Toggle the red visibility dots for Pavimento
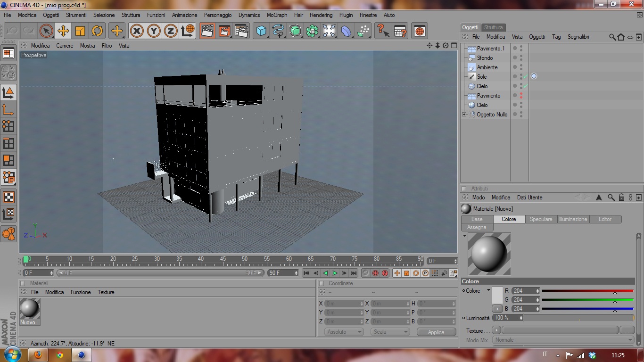644x362 pixels. click(521, 96)
